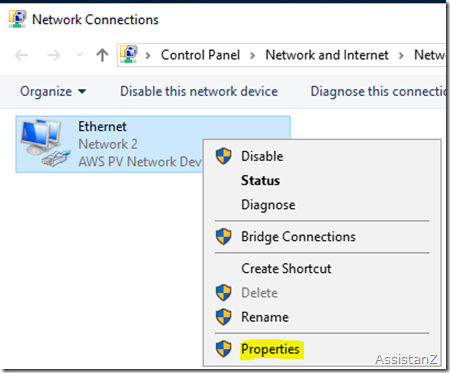Click Disable this network device
450x373 pixels.
[x=199, y=91]
